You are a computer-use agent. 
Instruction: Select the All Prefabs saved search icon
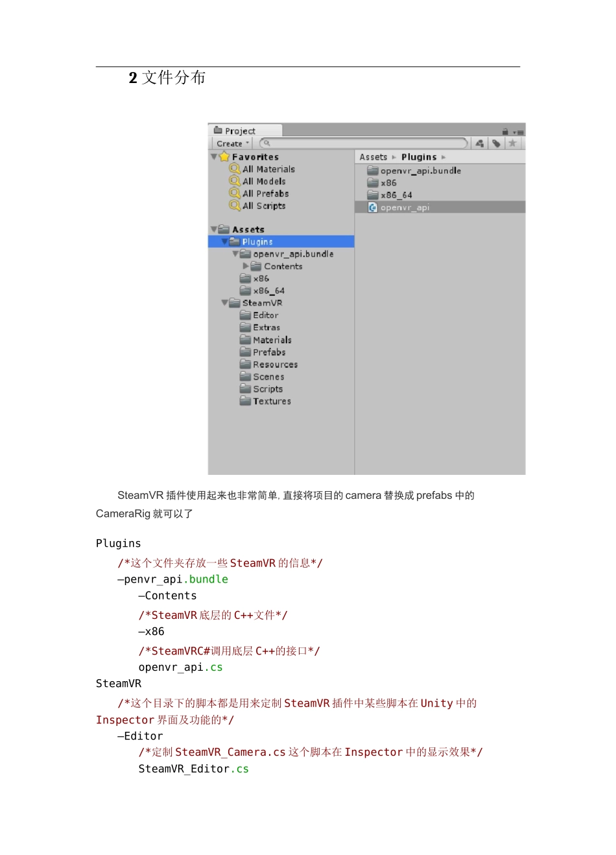point(235,193)
